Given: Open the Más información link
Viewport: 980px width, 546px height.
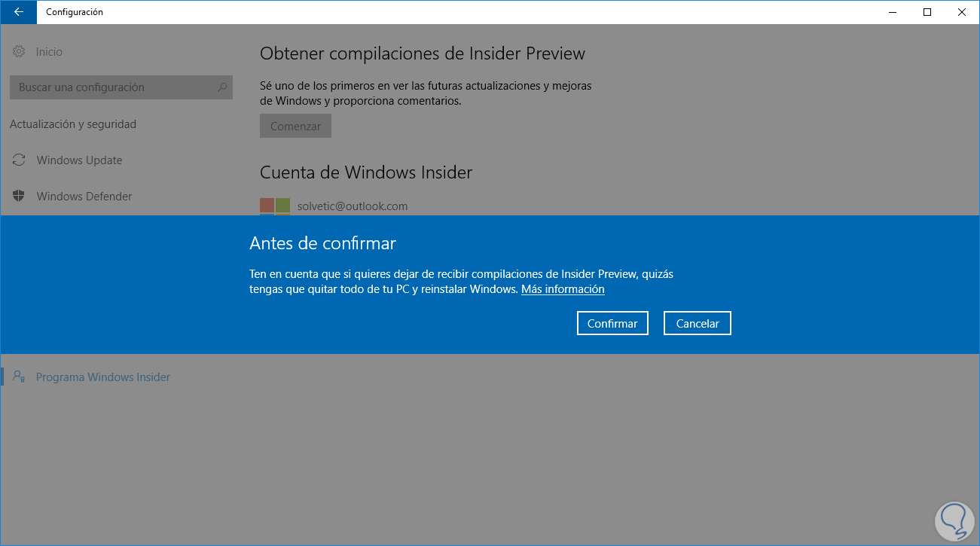Looking at the screenshot, I should point(563,289).
